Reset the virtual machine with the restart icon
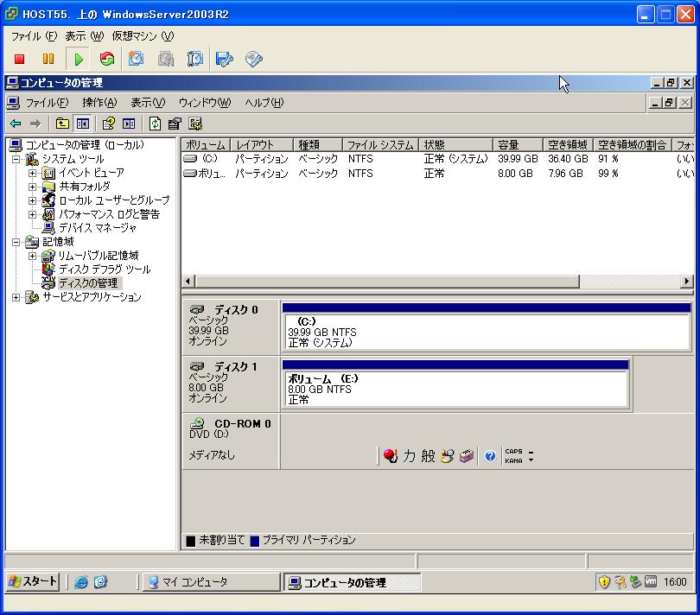Image resolution: width=700 pixels, height=615 pixels. [x=106, y=59]
